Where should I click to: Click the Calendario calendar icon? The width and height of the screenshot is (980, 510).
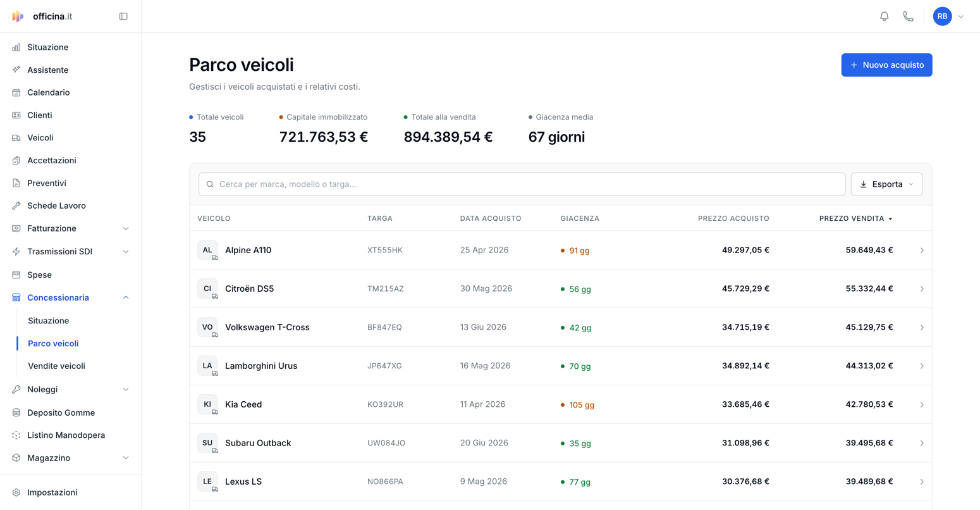(x=16, y=92)
